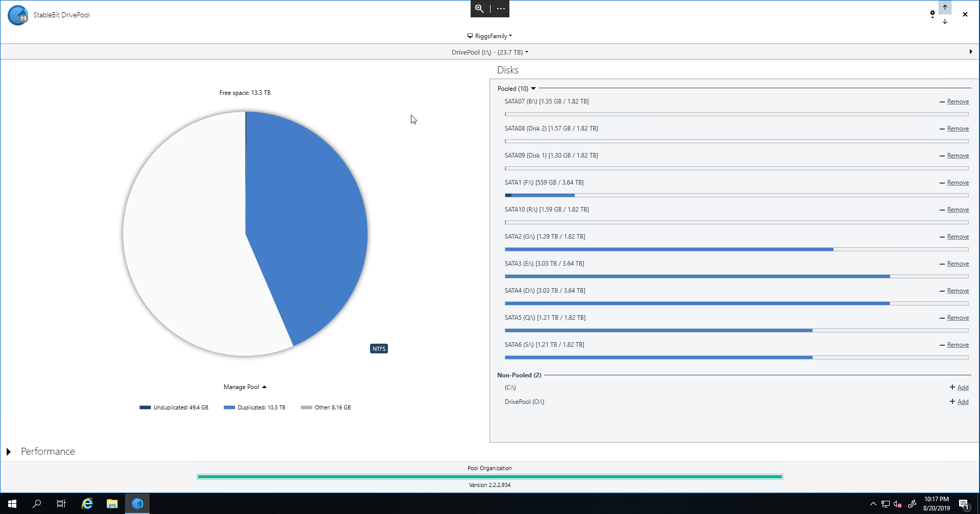Open the Manage Pool menu
980x514 pixels.
coord(245,387)
